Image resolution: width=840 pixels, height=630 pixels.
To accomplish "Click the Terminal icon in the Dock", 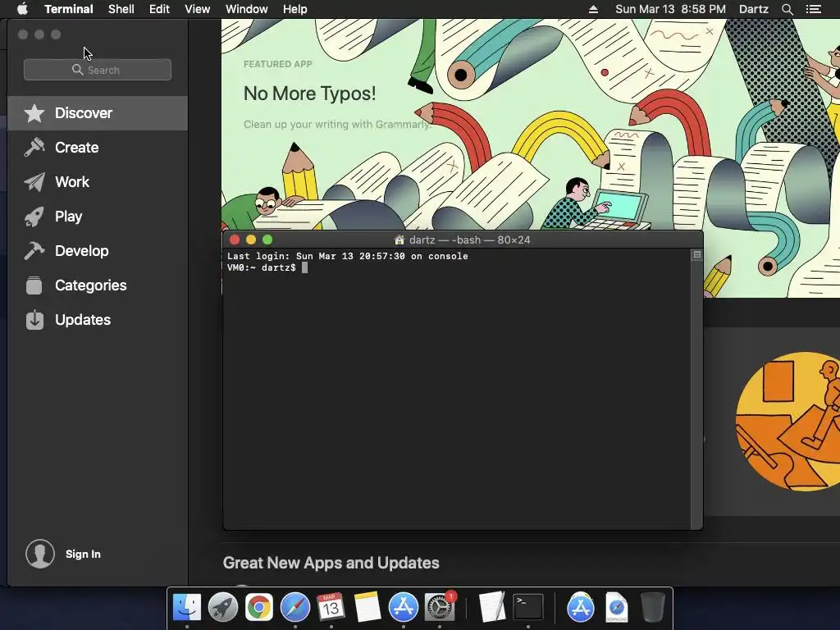I will pos(528,607).
